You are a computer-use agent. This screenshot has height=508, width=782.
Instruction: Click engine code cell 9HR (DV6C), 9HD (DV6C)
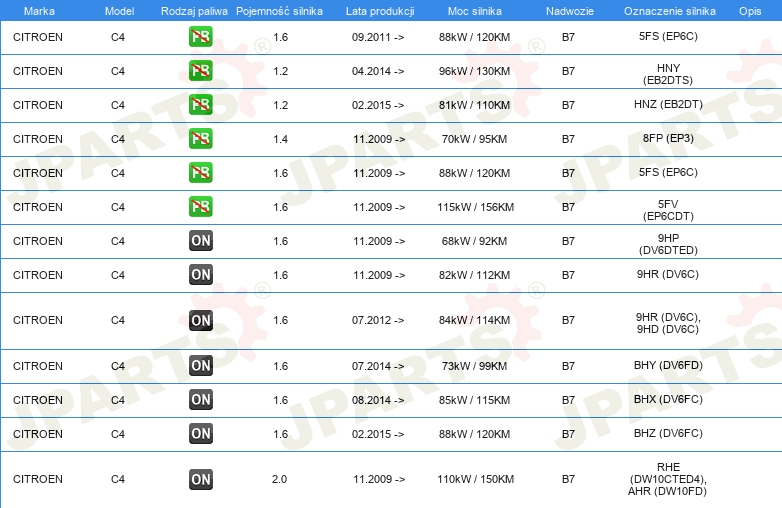point(668,323)
